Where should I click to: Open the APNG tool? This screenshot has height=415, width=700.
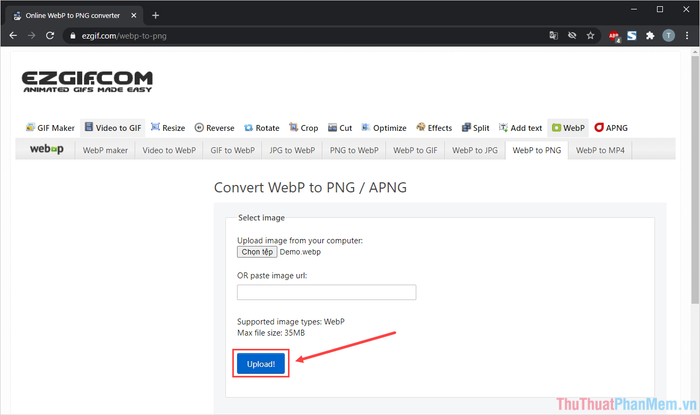click(x=611, y=128)
